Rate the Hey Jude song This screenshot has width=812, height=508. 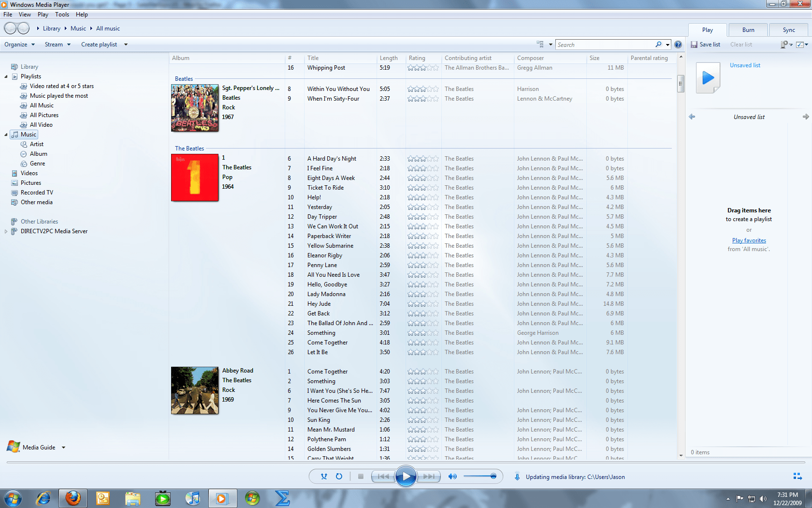tap(423, 304)
